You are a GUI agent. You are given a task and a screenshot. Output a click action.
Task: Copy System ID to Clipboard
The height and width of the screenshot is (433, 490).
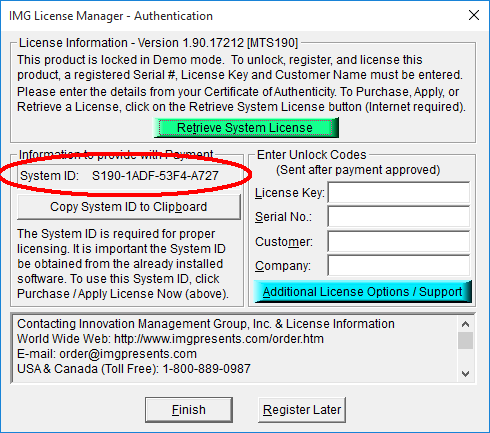(x=129, y=207)
